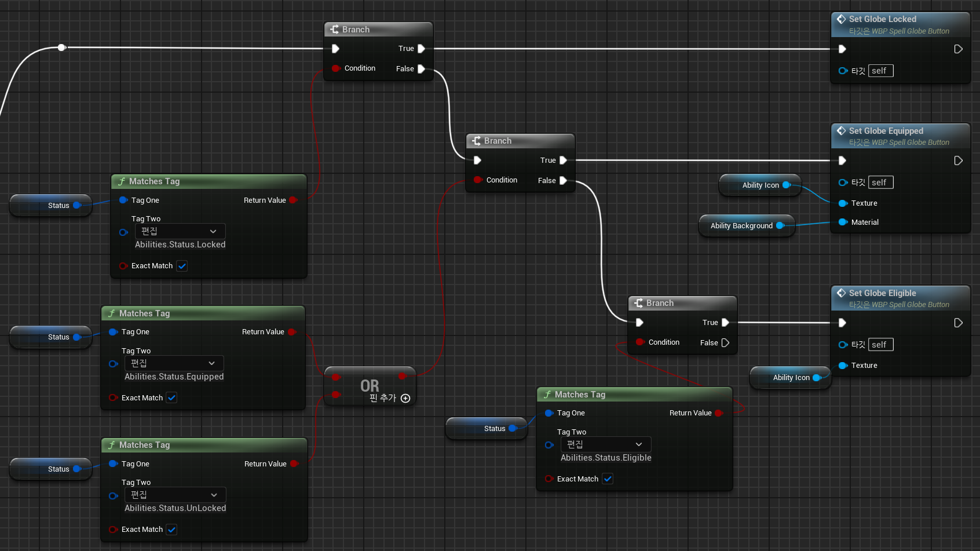Click Return Value pin of Equipped Matches Tag
Image resolution: width=980 pixels, height=551 pixels.
point(291,332)
